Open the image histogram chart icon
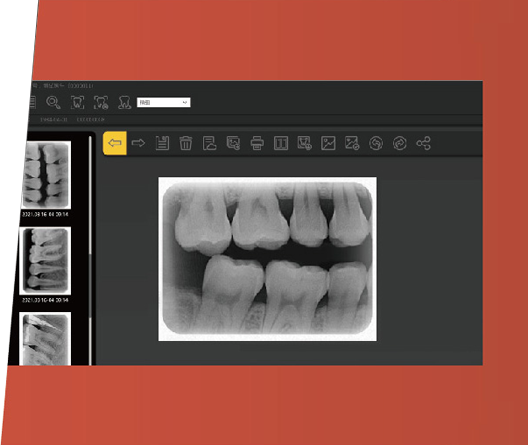The width and height of the screenshot is (528, 445). click(328, 143)
